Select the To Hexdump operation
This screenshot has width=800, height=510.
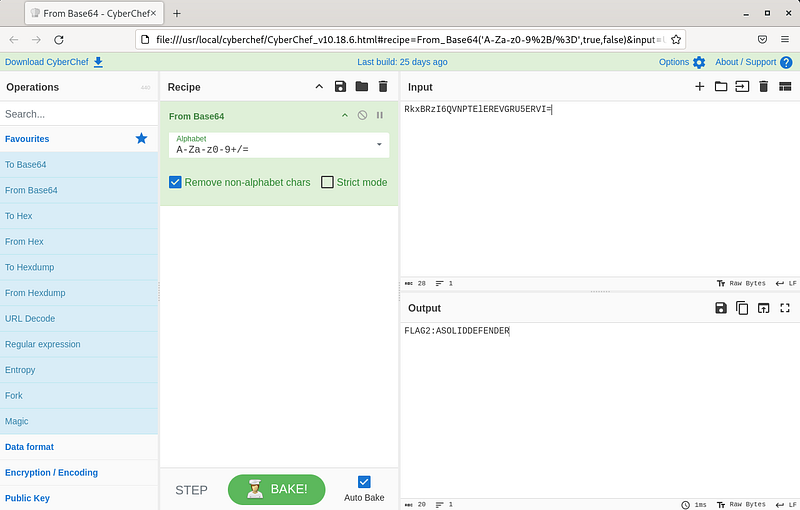pyautogui.click(x=79, y=267)
